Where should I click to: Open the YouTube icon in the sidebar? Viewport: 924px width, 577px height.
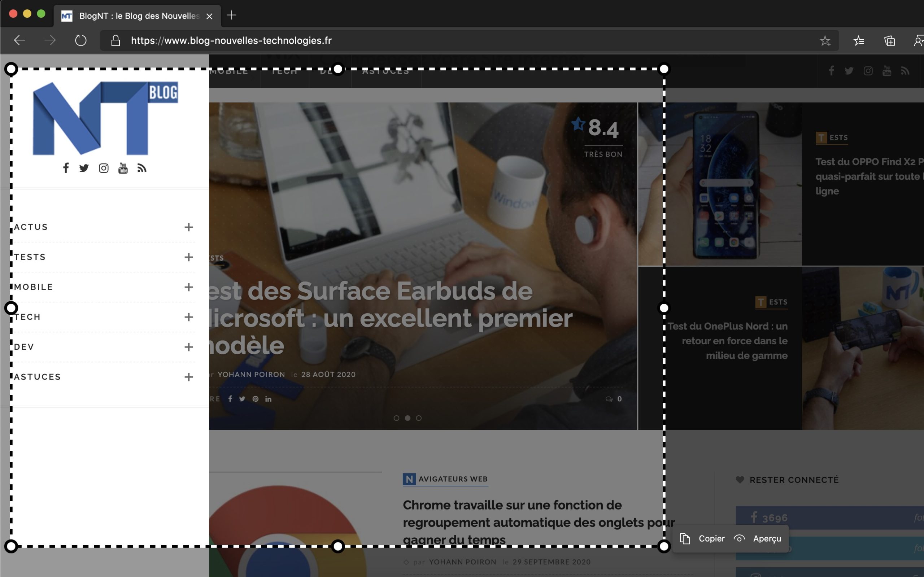[x=123, y=168]
